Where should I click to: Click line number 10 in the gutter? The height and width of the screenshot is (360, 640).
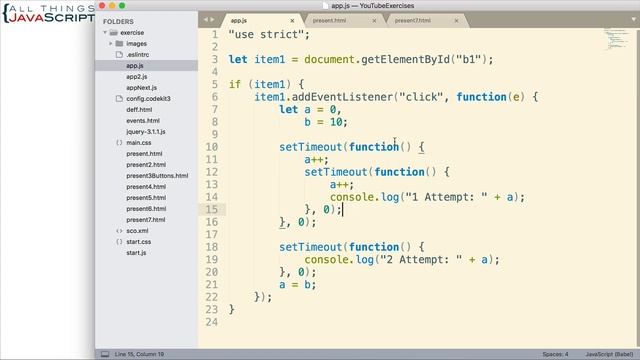point(211,147)
